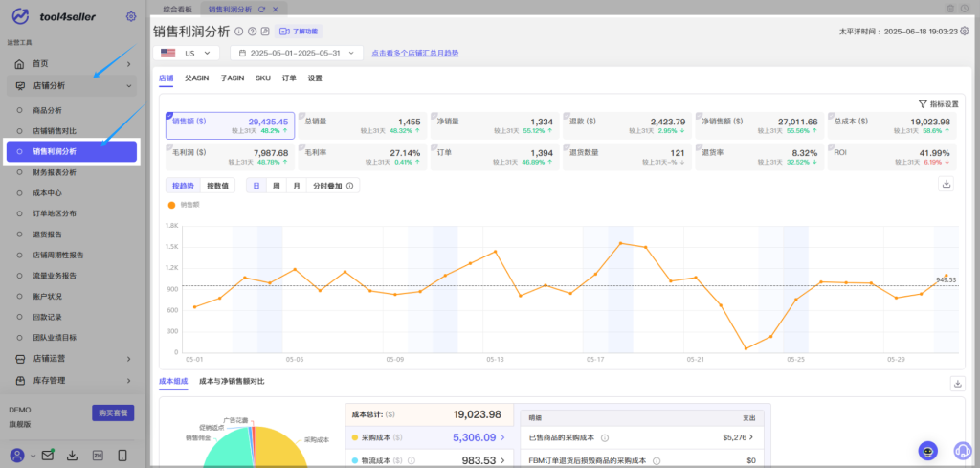This screenshot has width=980, height=468.
Task: Open the mail messages icon
Action: click(48, 455)
